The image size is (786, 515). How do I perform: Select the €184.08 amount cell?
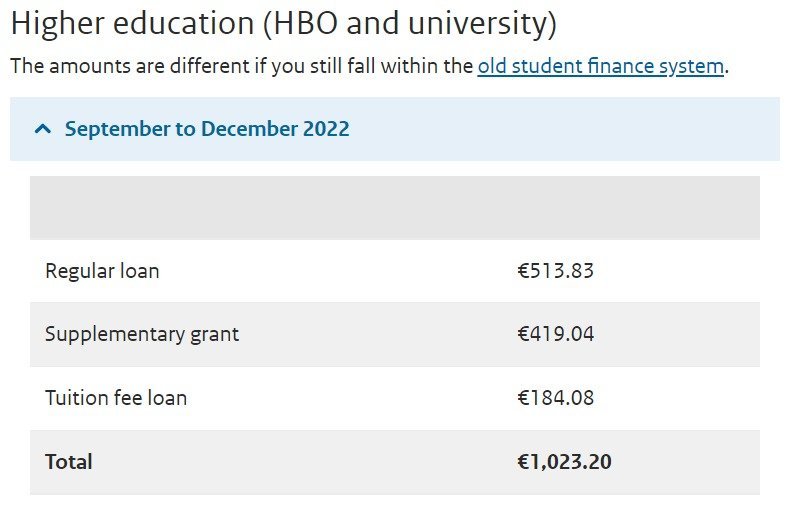click(x=555, y=398)
